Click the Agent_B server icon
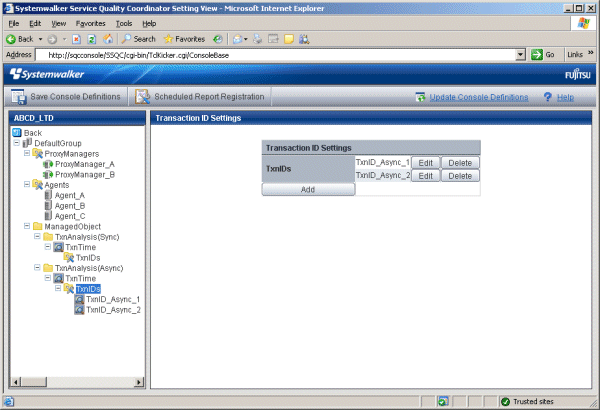Viewport: 600px width, 410px height. pyautogui.click(x=47, y=205)
